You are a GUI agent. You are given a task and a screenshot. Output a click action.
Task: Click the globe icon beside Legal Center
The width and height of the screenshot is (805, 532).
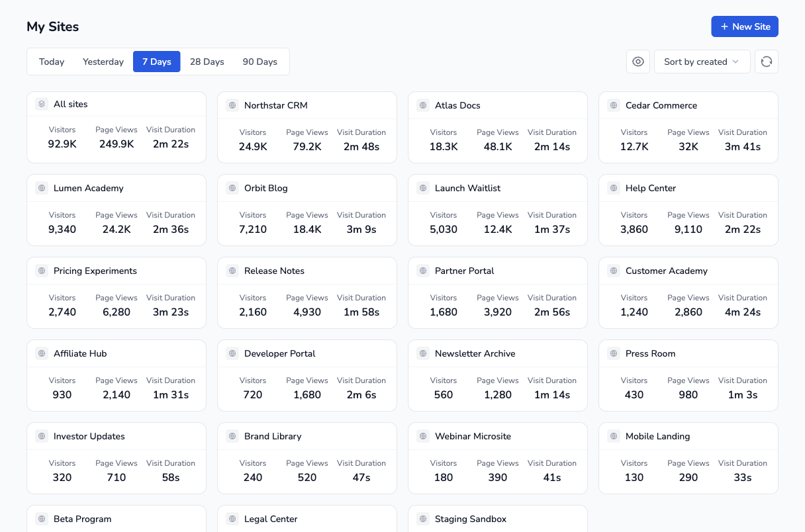click(232, 519)
